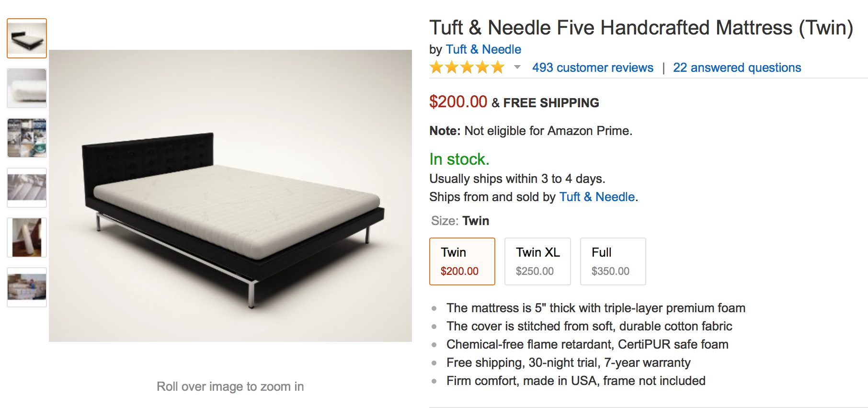Open the 493 customer reviews link
This screenshot has width=868, height=408.
pos(593,68)
